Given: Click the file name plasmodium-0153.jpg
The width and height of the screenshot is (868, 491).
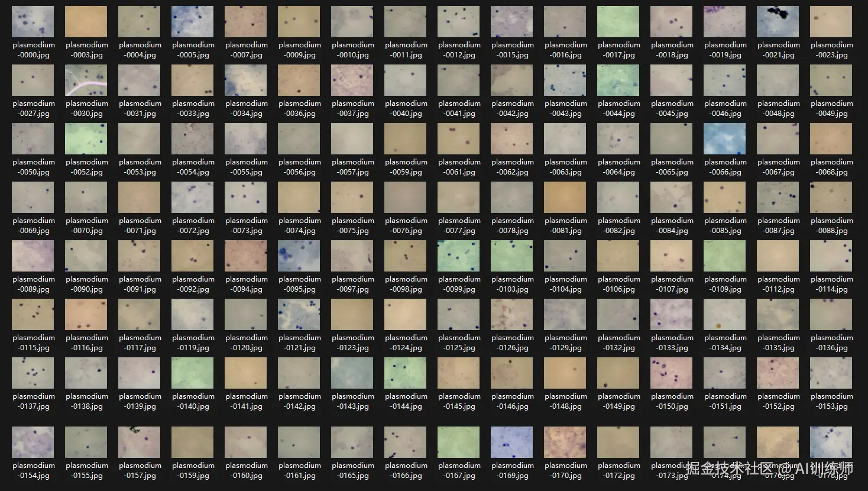Looking at the screenshot, I should tap(832, 401).
